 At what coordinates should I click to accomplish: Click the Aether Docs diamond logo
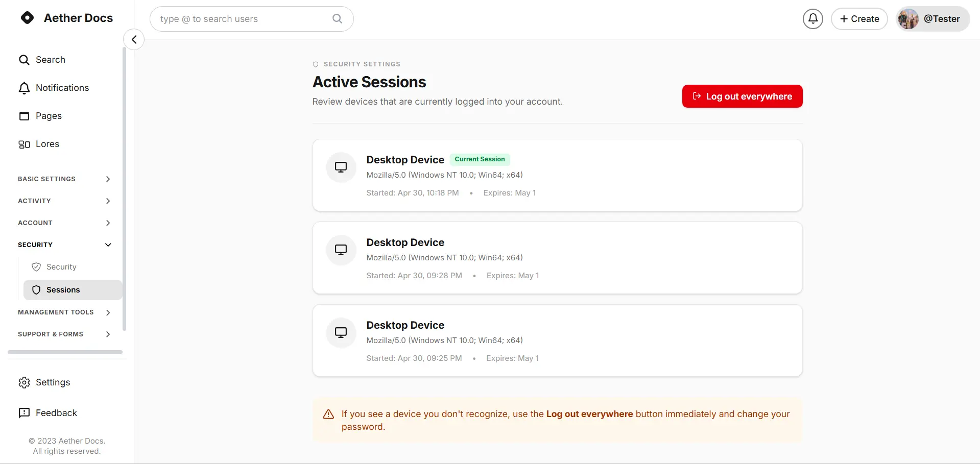[28, 18]
